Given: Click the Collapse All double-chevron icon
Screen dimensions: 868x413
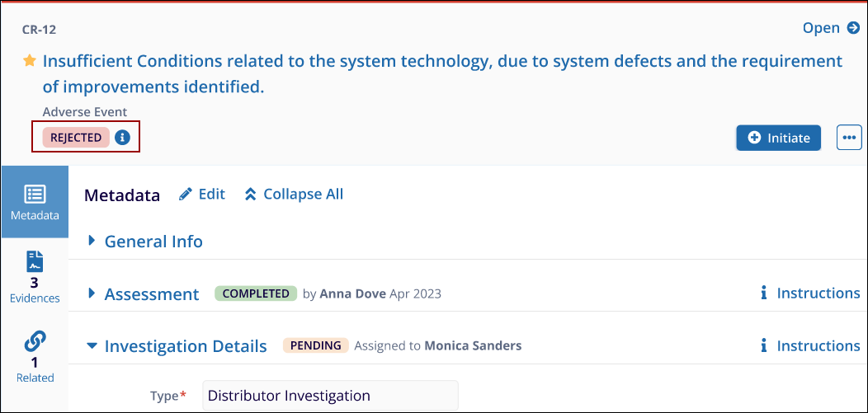Looking at the screenshot, I should (251, 195).
